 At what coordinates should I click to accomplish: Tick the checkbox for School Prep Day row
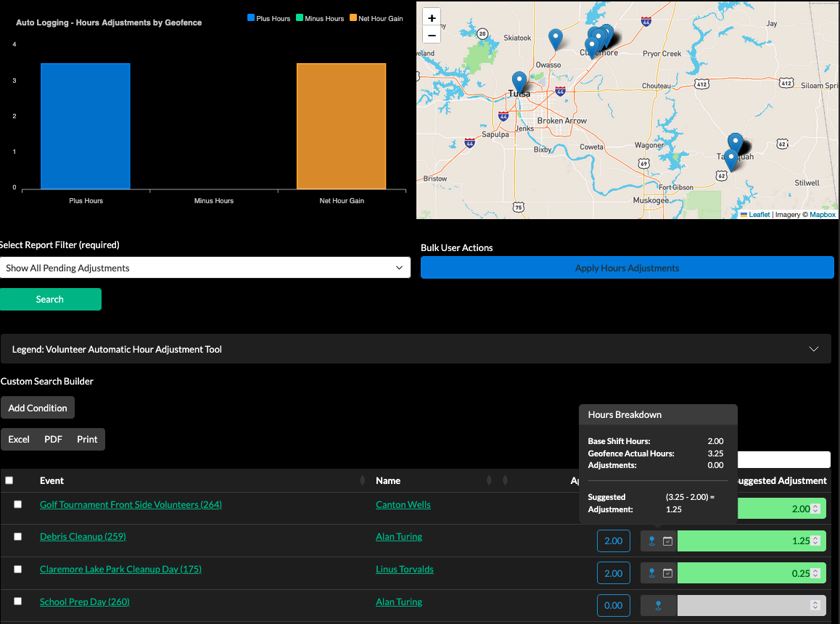(x=18, y=602)
